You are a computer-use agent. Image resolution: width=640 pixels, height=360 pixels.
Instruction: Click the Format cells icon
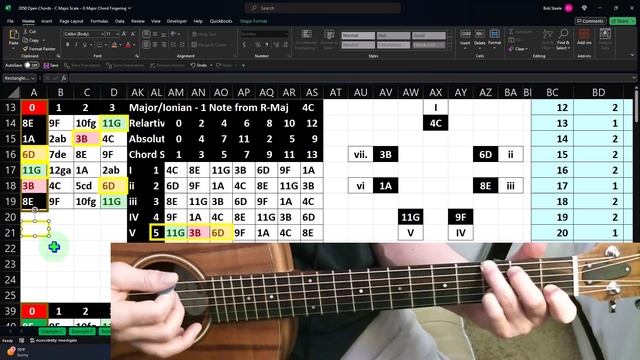click(x=494, y=34)
